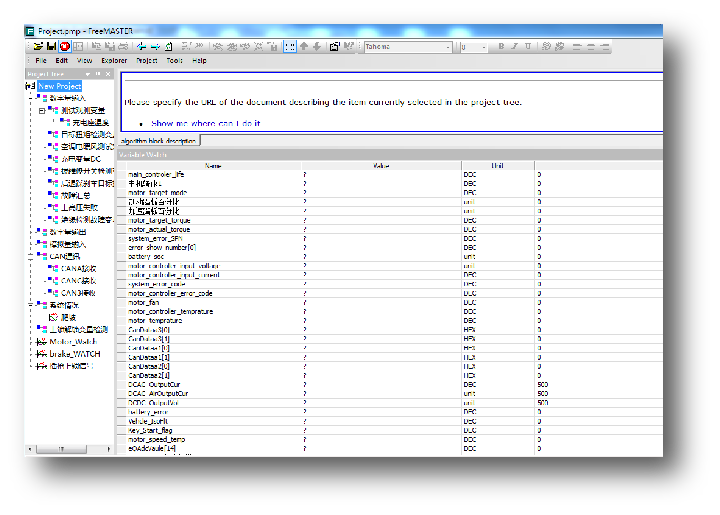Open the Explorer menu
The height and width of the screenshot is (515, 720).
click(x=114, y=61)
